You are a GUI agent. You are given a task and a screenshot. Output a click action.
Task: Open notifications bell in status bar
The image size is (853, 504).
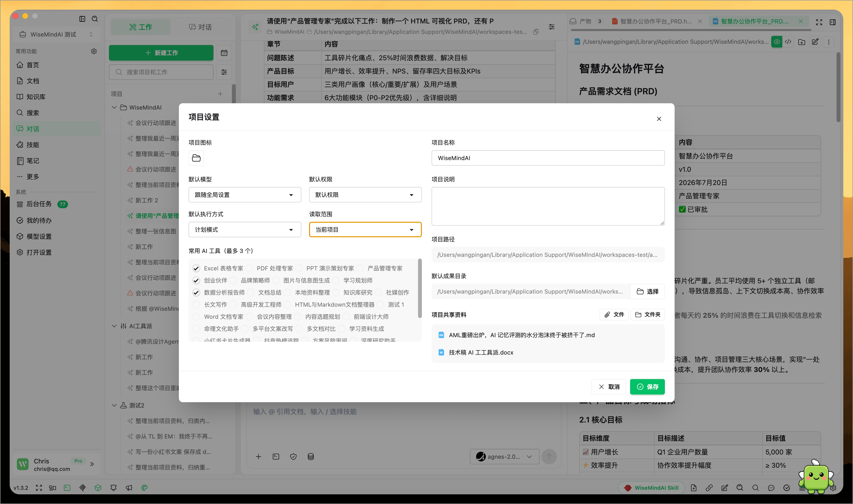[x=114, y=488]
